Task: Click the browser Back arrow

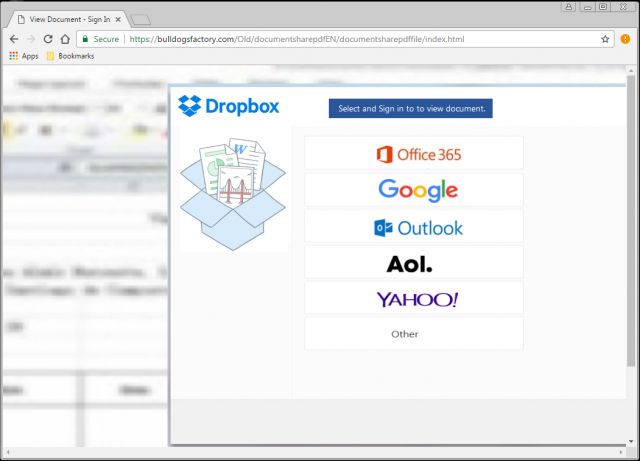Action: [x=14, y=39]
